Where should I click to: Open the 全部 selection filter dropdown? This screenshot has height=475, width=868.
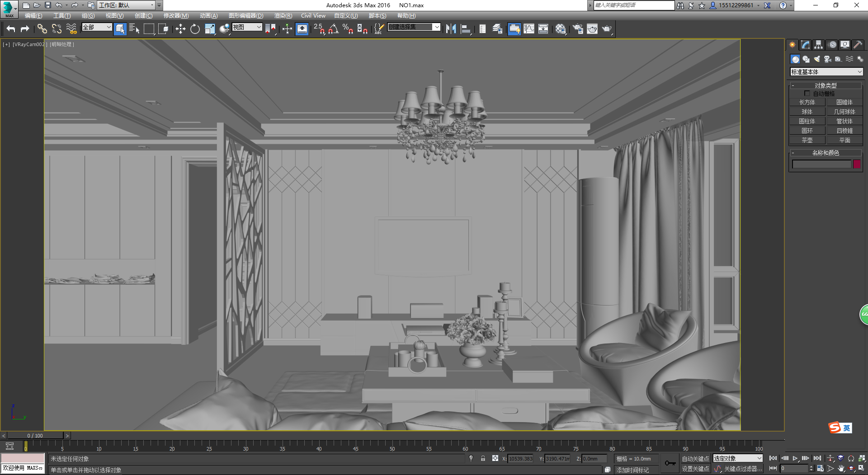tap(97, 27)
